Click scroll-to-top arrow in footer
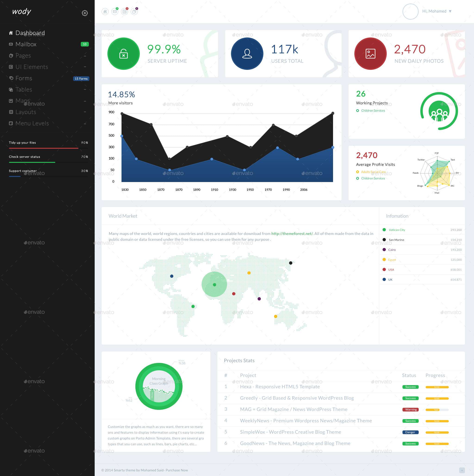The image size is (474, 476). (462, 470)
